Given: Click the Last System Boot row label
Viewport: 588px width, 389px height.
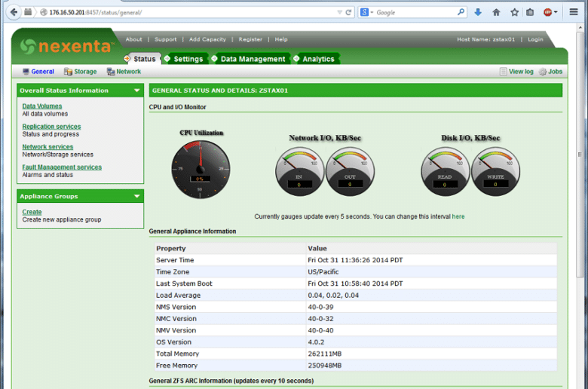Looking at the screenshot, I should [184, 283].
